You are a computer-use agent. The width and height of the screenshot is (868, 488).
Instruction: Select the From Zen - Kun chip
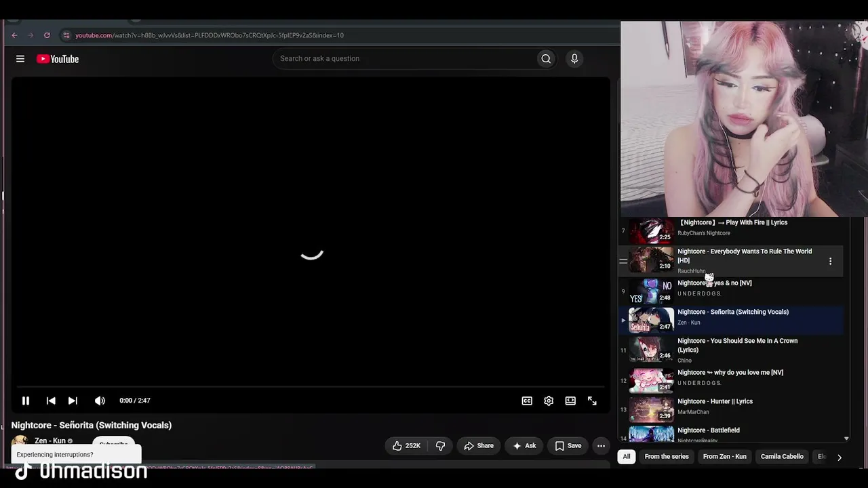tap(725, 457)
